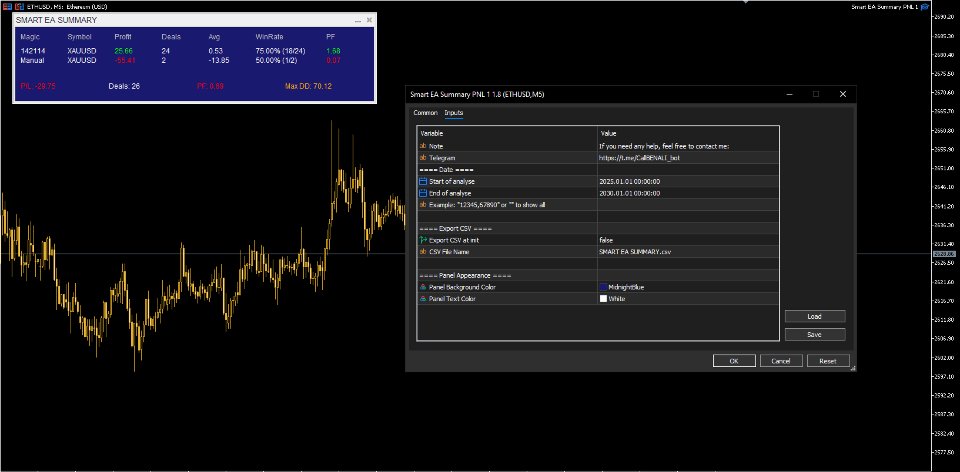Edit the End of analyse value 2030.01.01
The width and height of the screenshot is (960, 472).
[x=688, y=193]
